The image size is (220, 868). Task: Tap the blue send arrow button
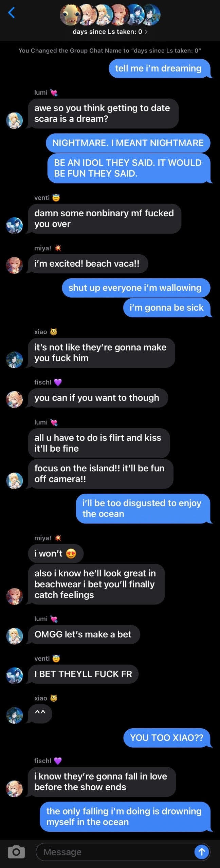click(202, 852)
